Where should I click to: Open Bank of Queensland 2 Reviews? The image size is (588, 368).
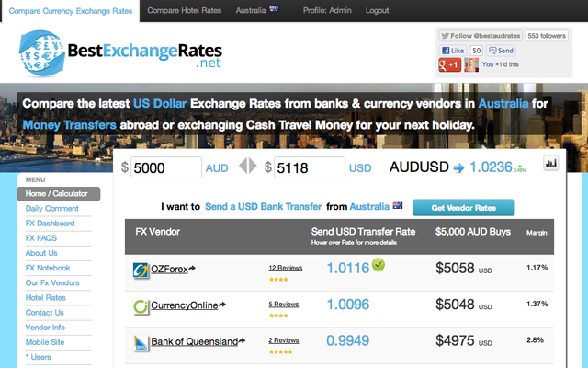pos(284,340)
